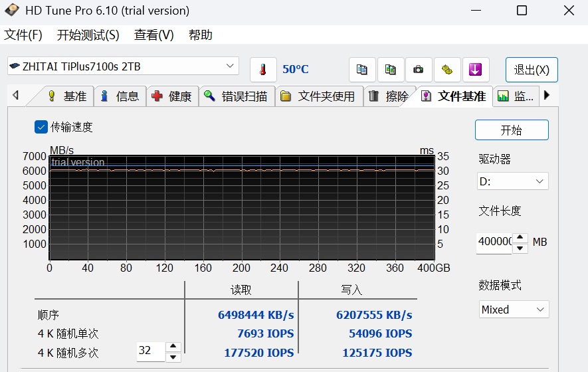Click the queue depth 32 input field
Screen dimensions: 588x372
[x=151, y=351]
